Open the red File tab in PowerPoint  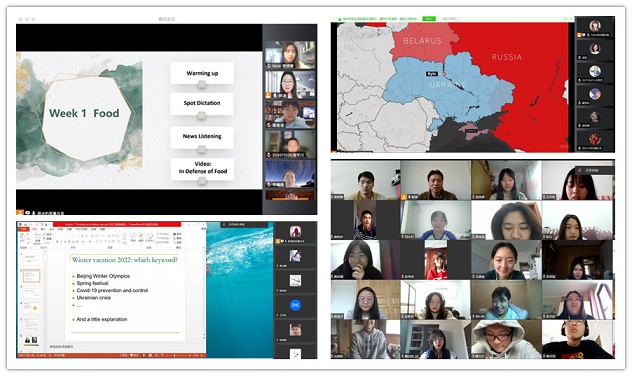click(23, 229)
